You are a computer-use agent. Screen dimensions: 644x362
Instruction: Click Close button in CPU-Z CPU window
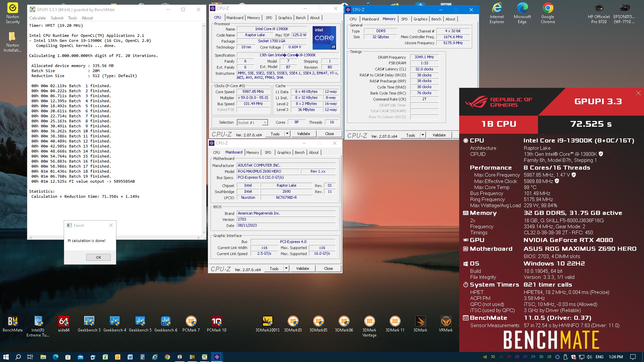(x=329, y=134)
